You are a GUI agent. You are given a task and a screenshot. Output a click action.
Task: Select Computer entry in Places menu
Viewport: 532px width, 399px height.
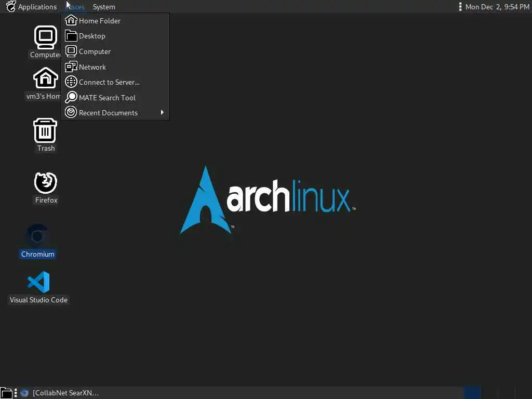(115, 51)
